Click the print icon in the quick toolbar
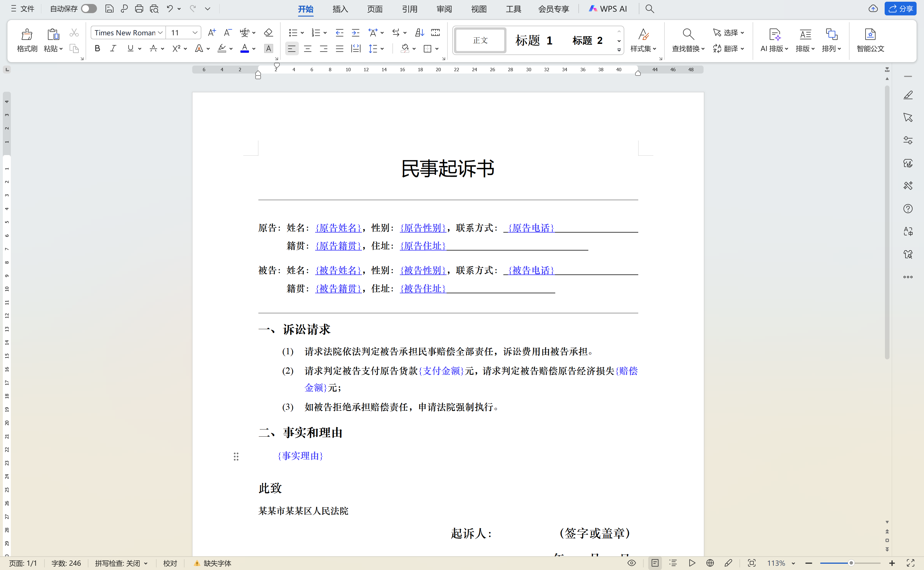 [x=139, y=8]
